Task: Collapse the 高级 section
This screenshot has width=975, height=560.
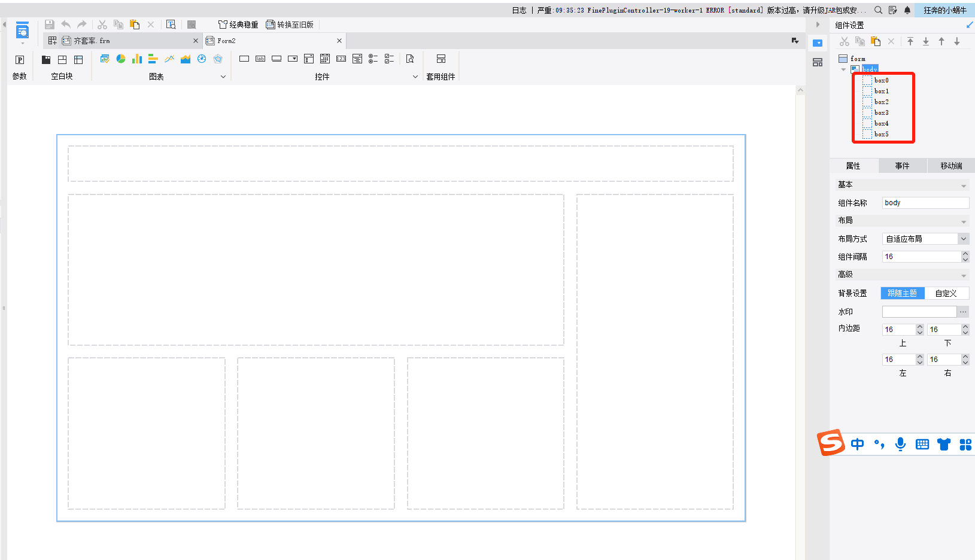Action: tap(964, 275)
